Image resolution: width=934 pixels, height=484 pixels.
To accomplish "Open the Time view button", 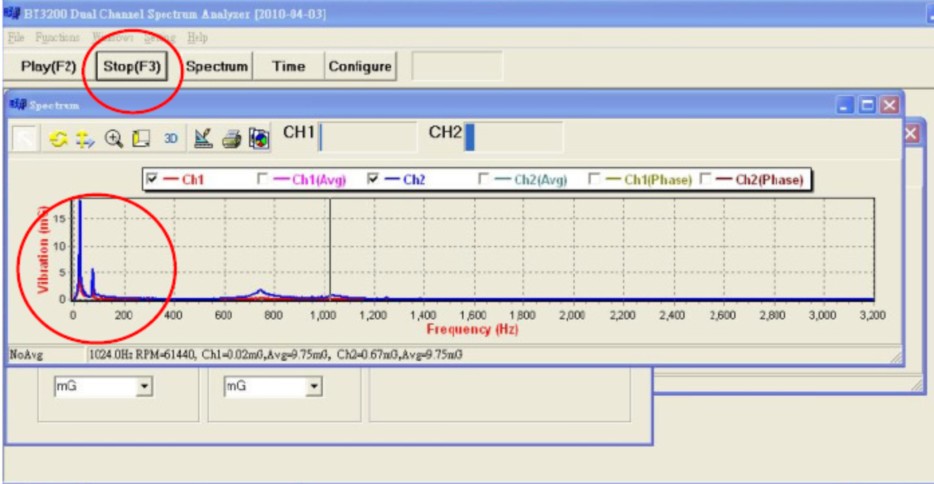I will tap(289, 66).
